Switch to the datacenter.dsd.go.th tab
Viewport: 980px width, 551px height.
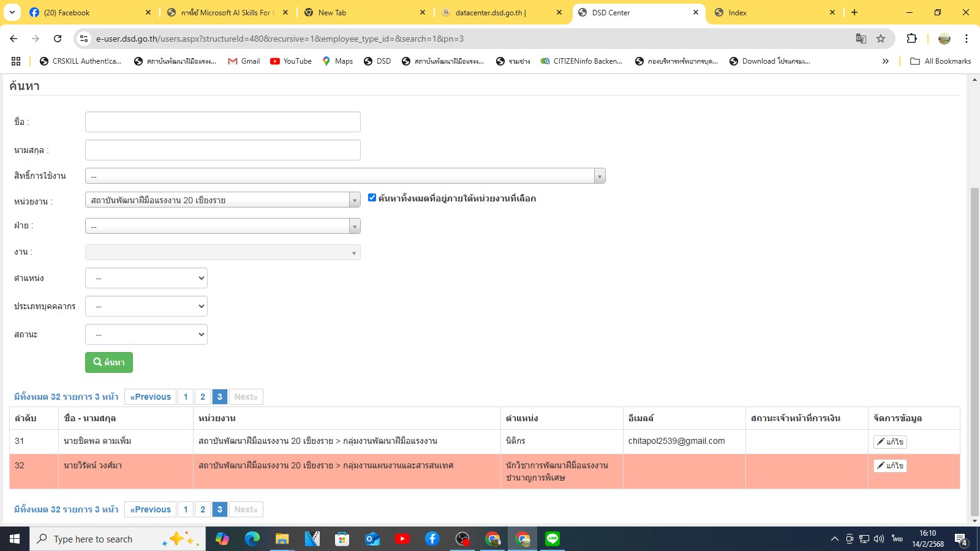[501, 12]
